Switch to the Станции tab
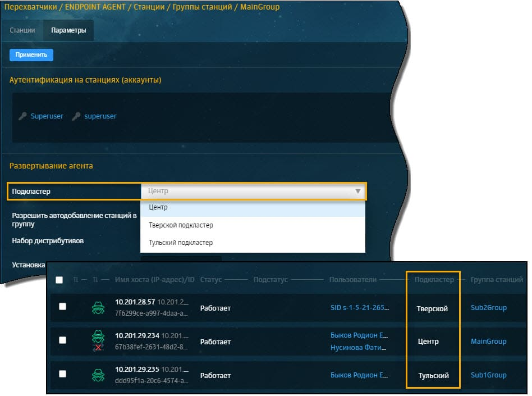This screenshot has width=532, height=396. pos(23,30)
